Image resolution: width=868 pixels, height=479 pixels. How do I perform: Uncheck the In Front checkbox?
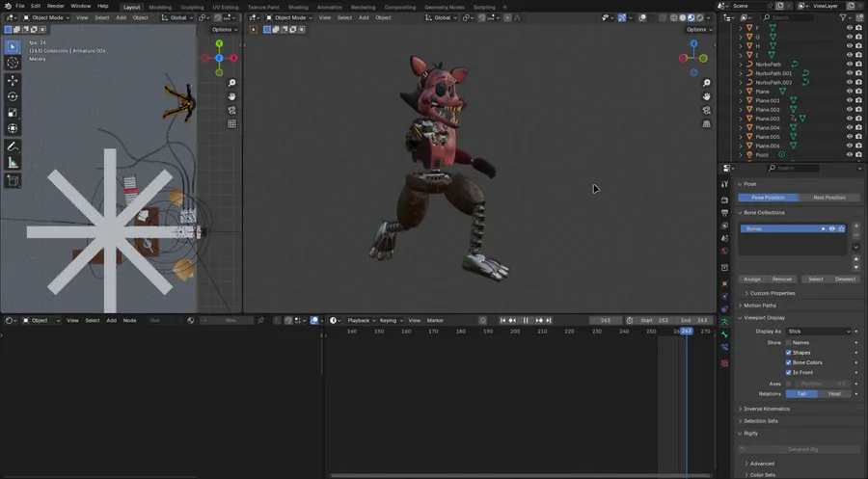point(788,373)
